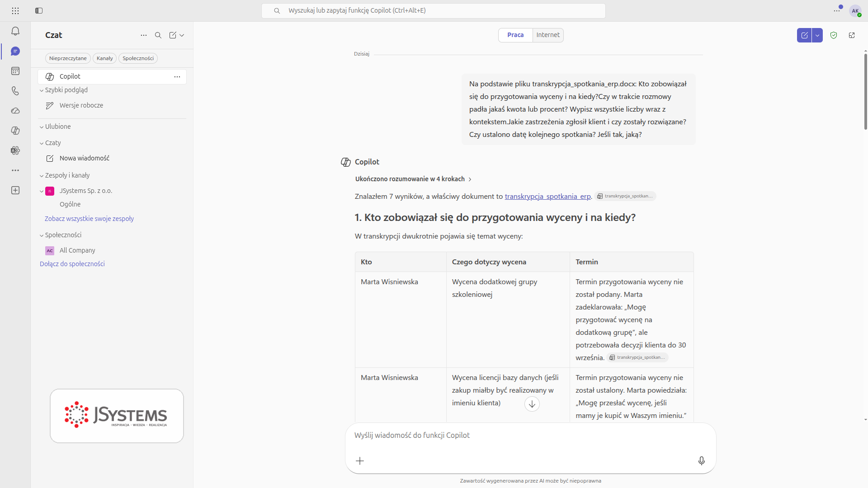Click the 'Dzisiaj' date separator label
The width and height of the screenshot is (868, 488).
click(362, 54)
